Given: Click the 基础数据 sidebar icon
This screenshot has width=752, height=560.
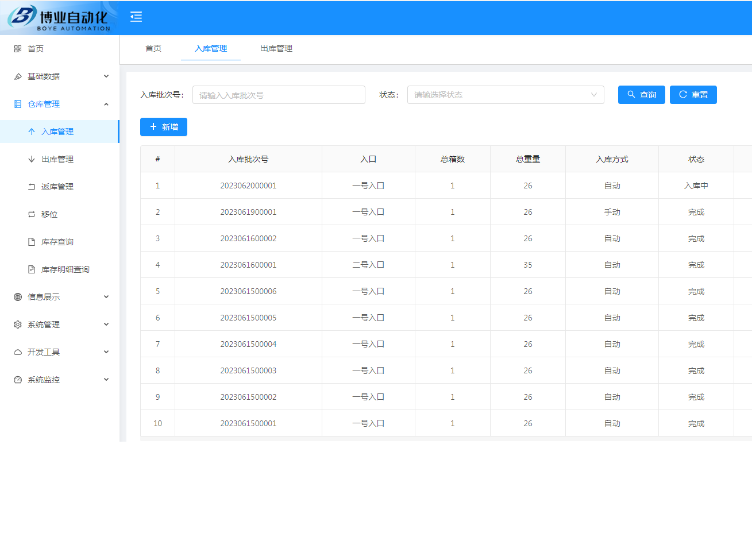Looking at the screenshot, I should [x=18, y=76].
